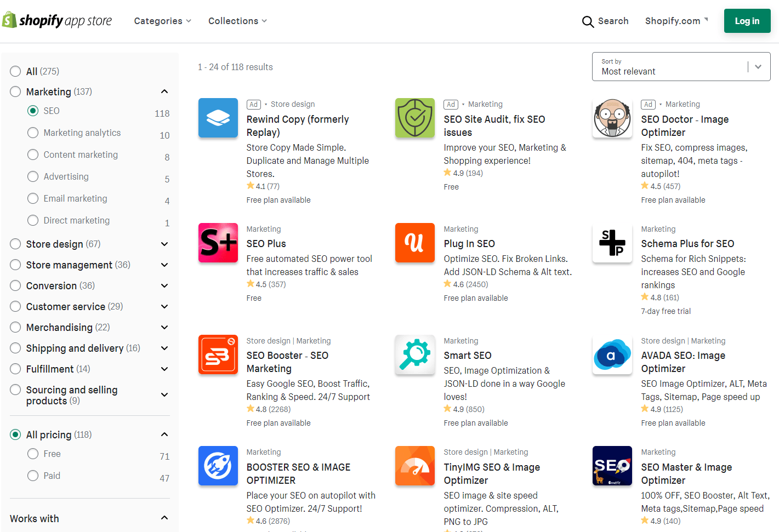779x532 pixels.
Task: Click the Search text in header
Action: (x=613, y=21)
